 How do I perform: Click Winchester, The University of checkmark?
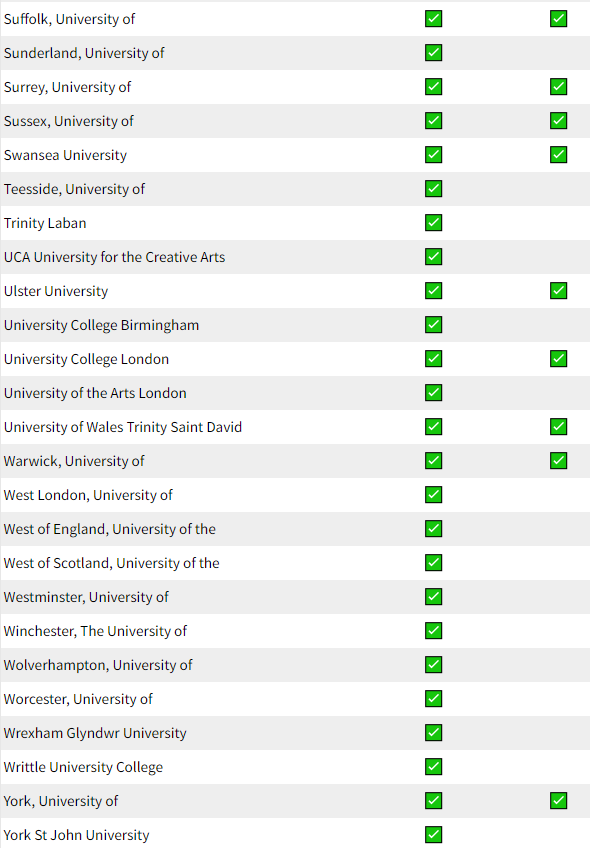433,630
